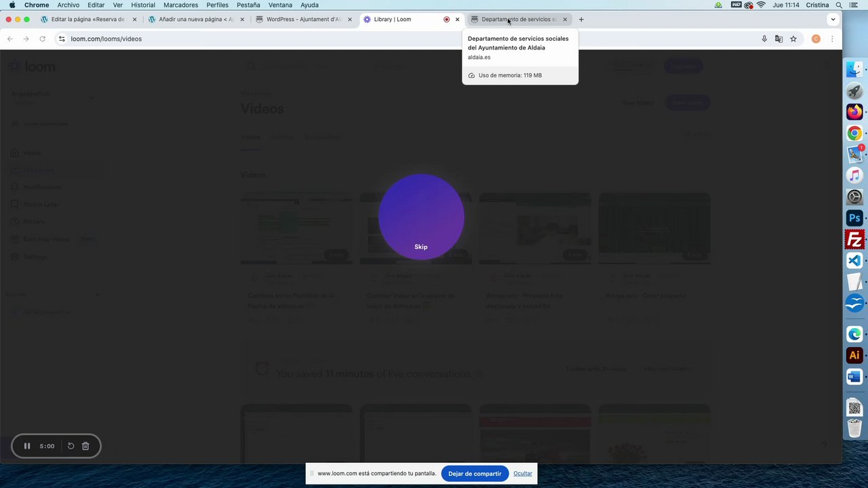Open Launchpad from the Dock
The height and width of the screenshot is (488, 868).
(x=854, y=91)
